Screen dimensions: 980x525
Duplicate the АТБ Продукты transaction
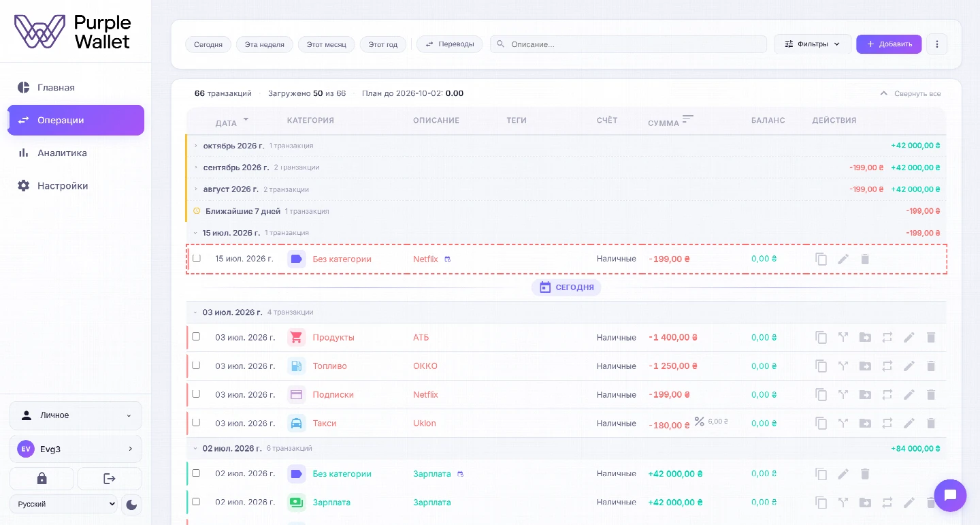[x=821, y=337]
